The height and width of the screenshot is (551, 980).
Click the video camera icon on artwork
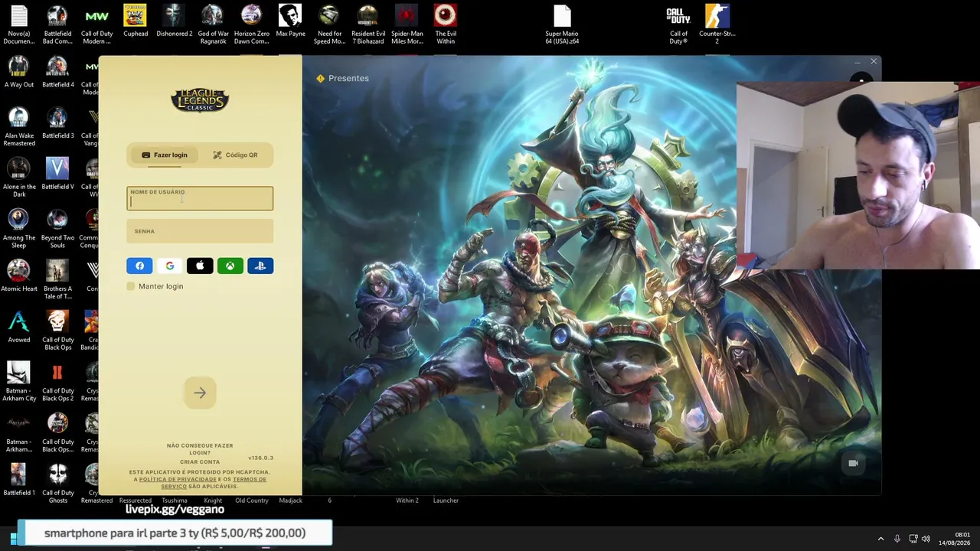click(x=853, y=463)
